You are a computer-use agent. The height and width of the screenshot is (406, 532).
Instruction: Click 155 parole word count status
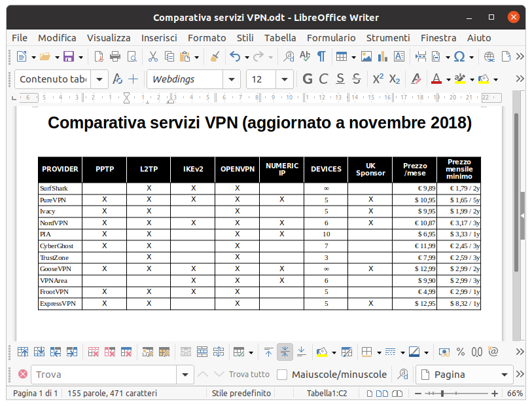click(x=112, y=394)
